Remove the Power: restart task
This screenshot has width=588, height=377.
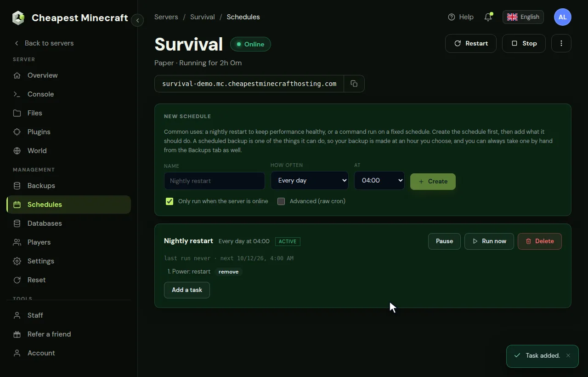tap(228, 272)
